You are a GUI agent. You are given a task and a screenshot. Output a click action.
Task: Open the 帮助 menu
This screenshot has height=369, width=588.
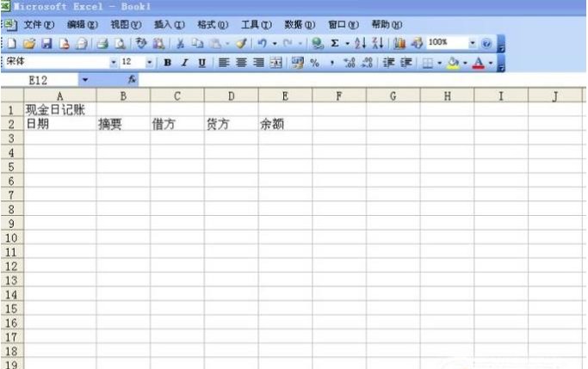coord(387,25)
